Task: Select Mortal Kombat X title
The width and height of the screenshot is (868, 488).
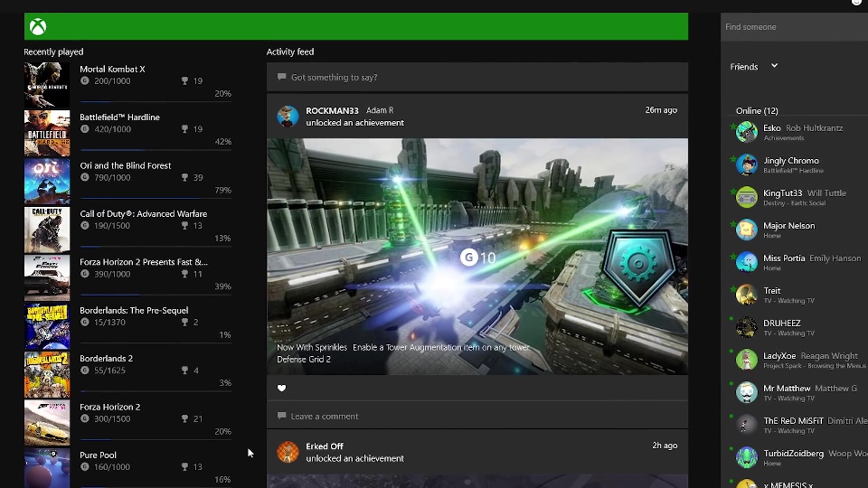Action: click(112, 70)
